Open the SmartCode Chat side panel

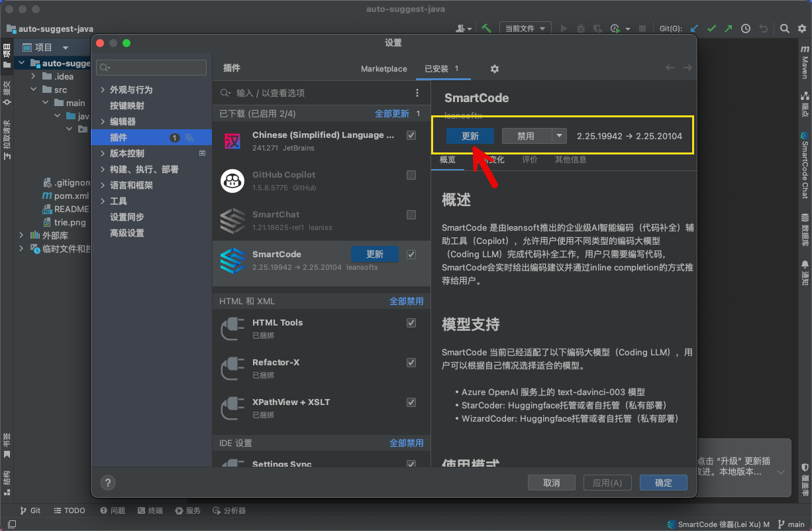click(805, 166)
